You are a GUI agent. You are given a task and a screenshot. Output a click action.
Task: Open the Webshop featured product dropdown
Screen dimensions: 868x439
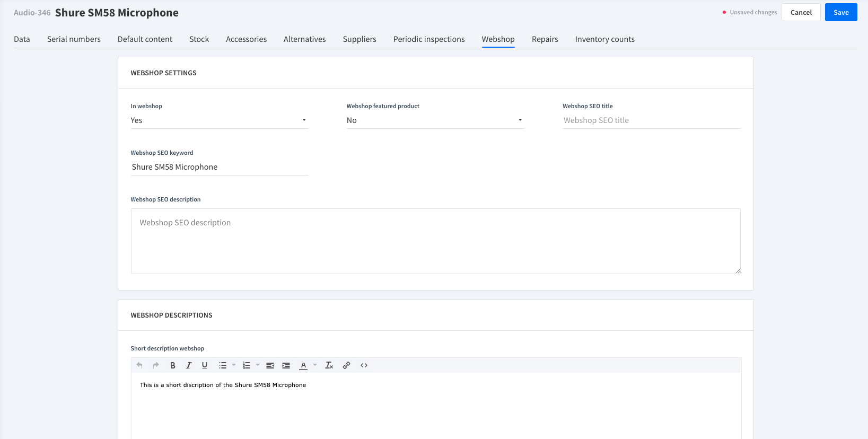tap(435, 120)
